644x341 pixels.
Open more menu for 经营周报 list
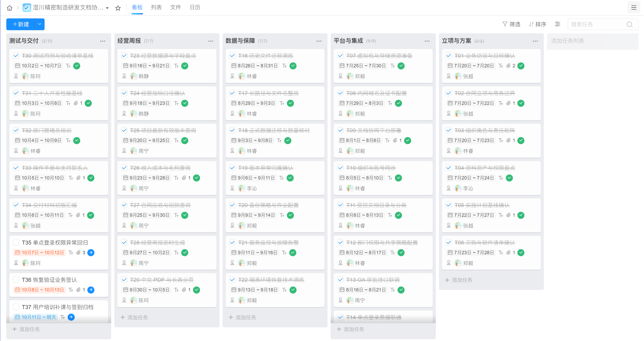pos(211,41)
